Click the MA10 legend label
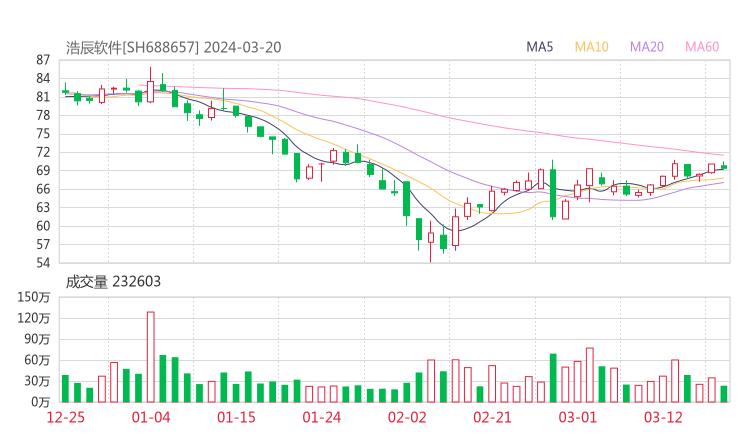Screen dimensions: 740x440 (591, 47)
